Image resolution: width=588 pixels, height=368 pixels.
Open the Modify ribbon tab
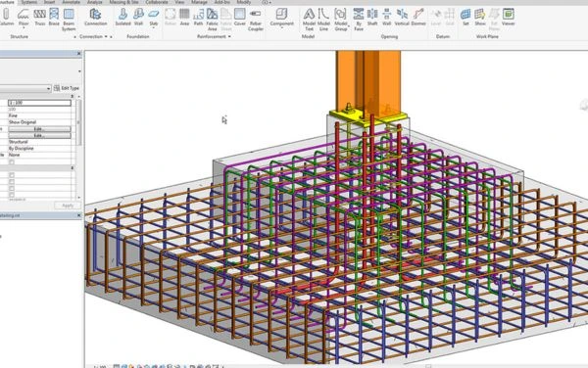pos(244,2)
